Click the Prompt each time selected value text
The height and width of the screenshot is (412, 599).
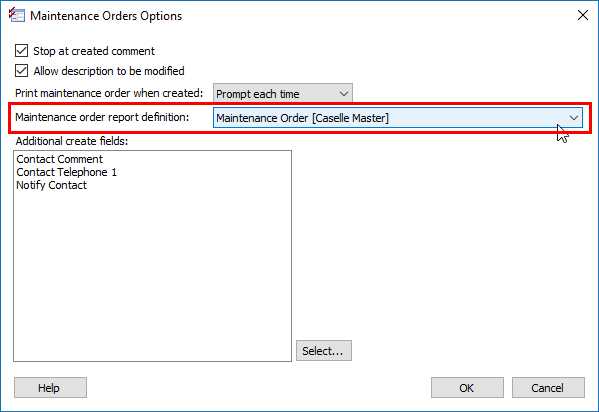click(257, 94)
